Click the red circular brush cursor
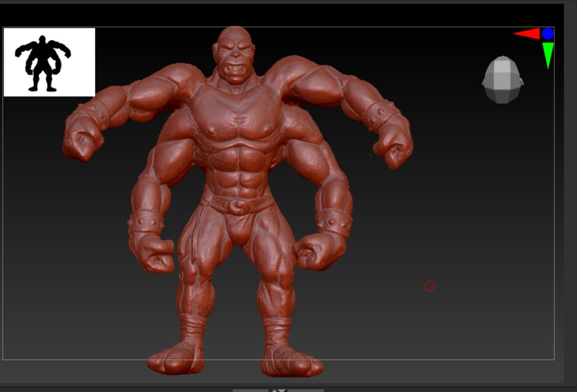Screen dimensions: 577x392 (x=429, y=286)
